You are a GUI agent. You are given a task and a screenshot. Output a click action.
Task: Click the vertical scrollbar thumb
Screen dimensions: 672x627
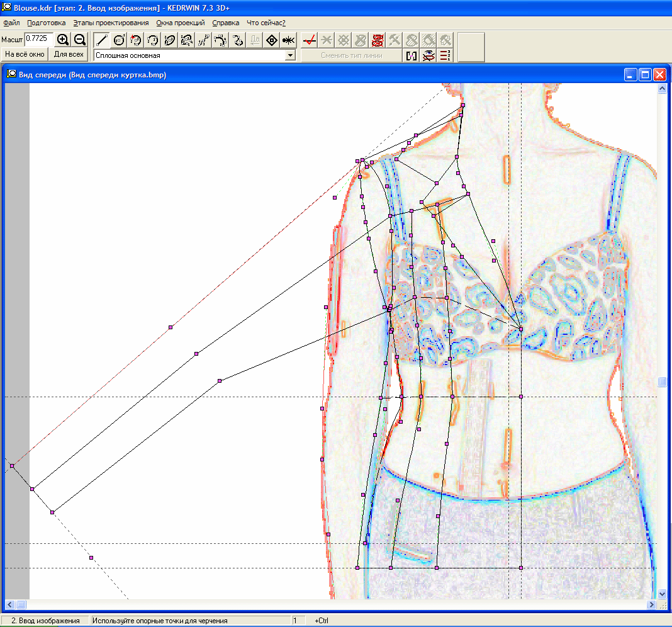click(x=662, y=382)
